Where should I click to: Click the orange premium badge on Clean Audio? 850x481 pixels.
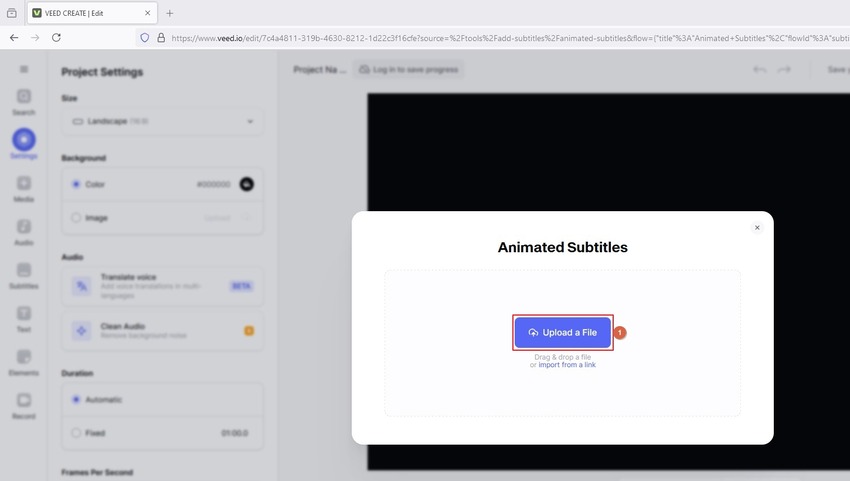[x=249, y=331]
